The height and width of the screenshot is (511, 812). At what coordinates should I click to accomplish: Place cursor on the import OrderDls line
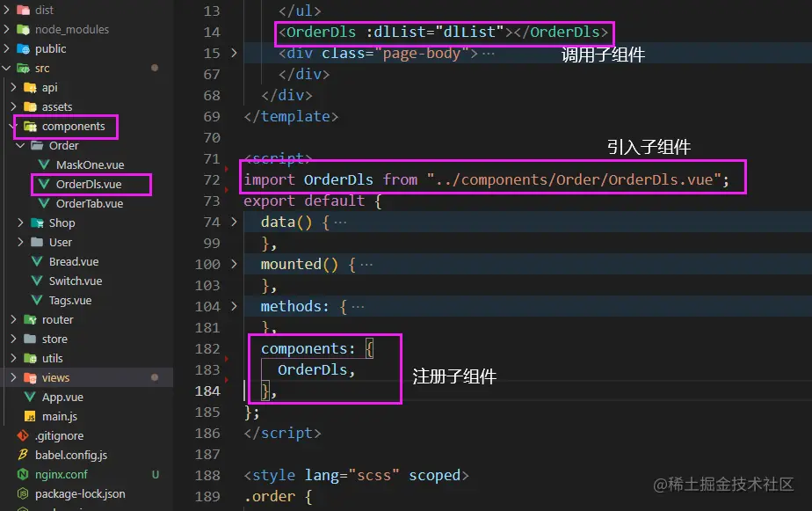coord(486,179)
